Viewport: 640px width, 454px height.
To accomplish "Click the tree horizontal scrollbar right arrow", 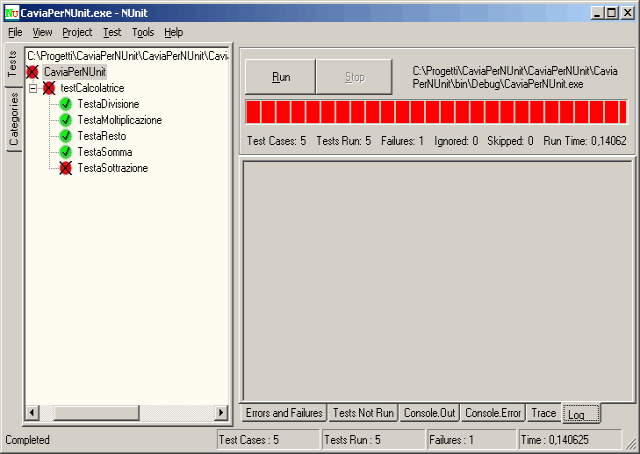I will point(221,412).
